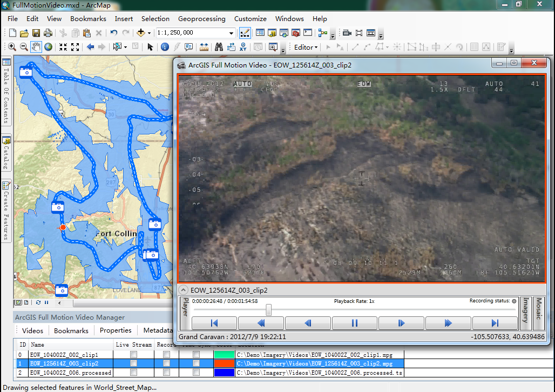The height and width of the screenshot is (392, 555).
Task: Choose the Select Elements arrow tool
Action: point(150,47)
